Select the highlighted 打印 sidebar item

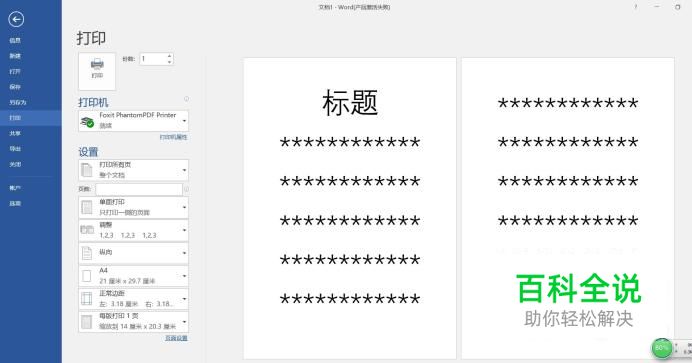[30, 118]
